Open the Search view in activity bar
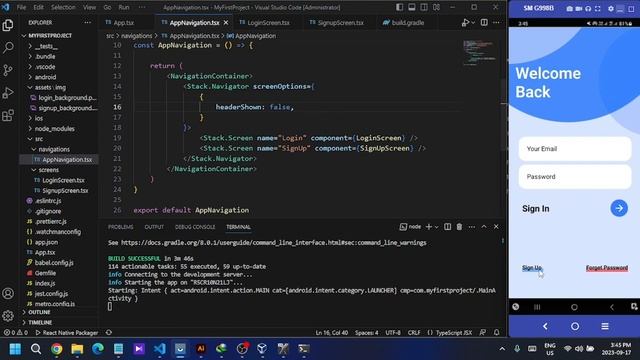 coord(8,48)
